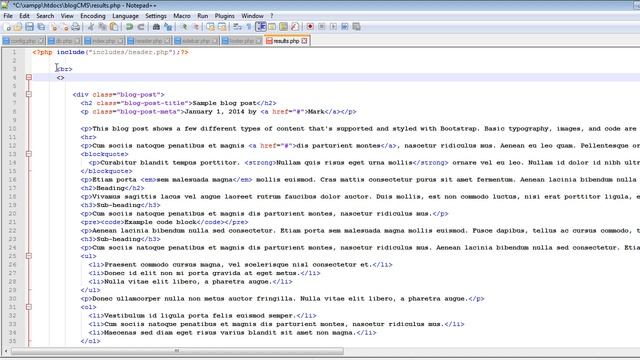Switch to the config.php tab
The height and width of the screenshot is (360, 640).
[23, 41]
